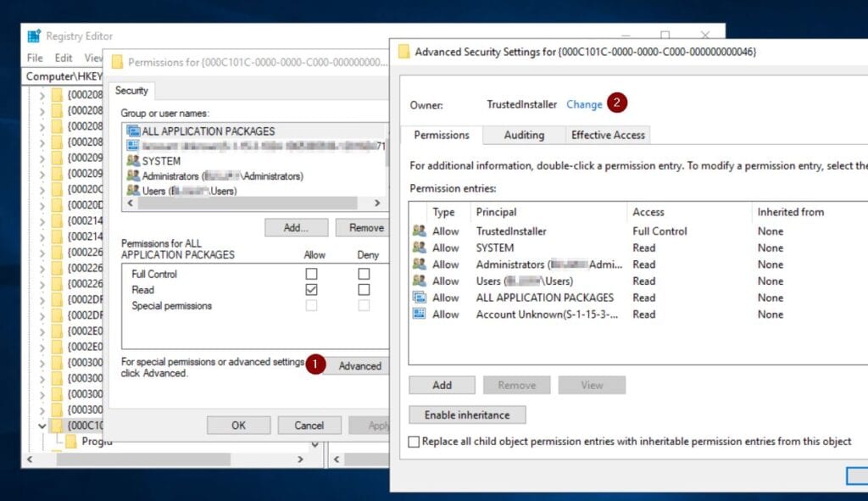Click Add button below permission entries
The image size is (868, 501).
coord(442,385)
